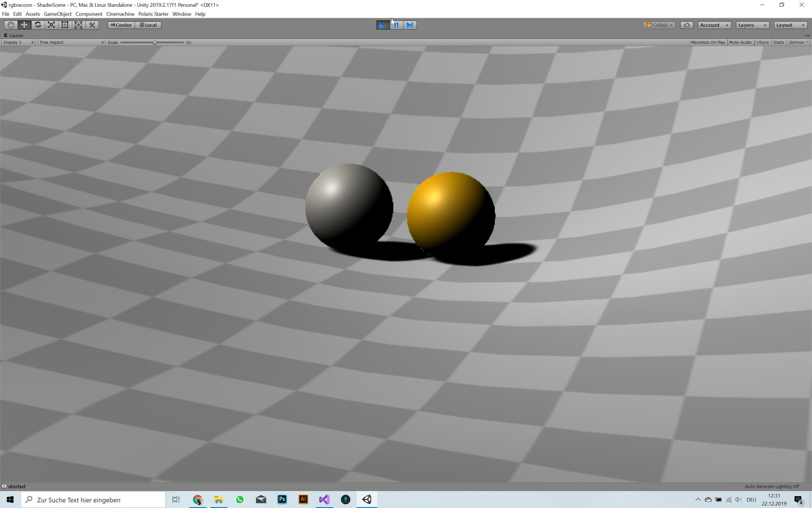Image resolution: width=812 pixels, height=508 pixels.
Task: Open the Polaris Starter menu
Action: click(153, 14)
